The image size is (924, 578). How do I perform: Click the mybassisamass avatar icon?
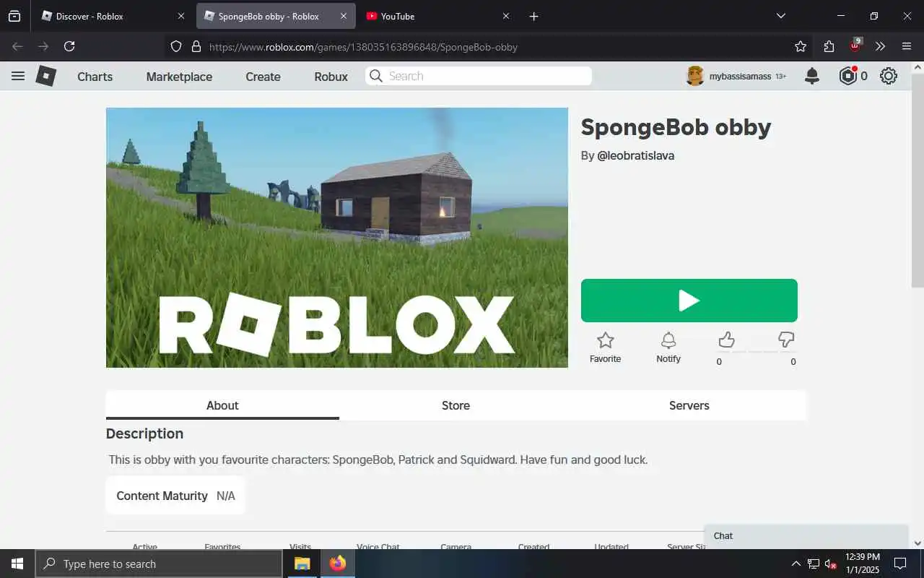[x=695, y=76]
